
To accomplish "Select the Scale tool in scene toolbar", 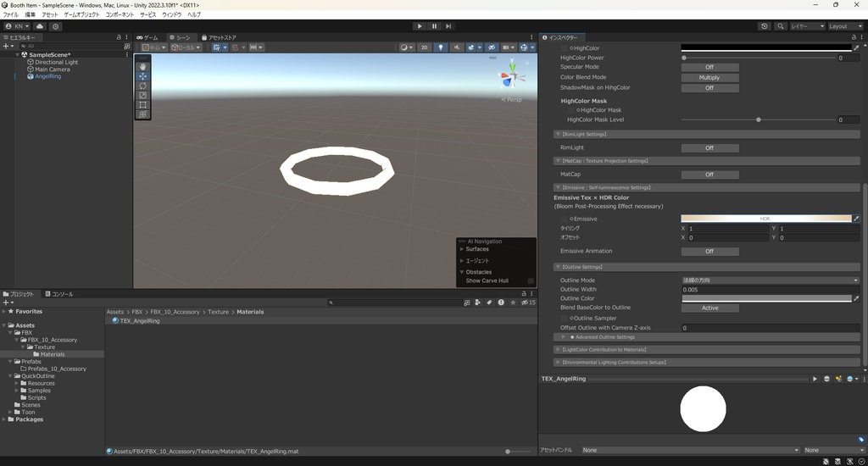I will point(142,95).
